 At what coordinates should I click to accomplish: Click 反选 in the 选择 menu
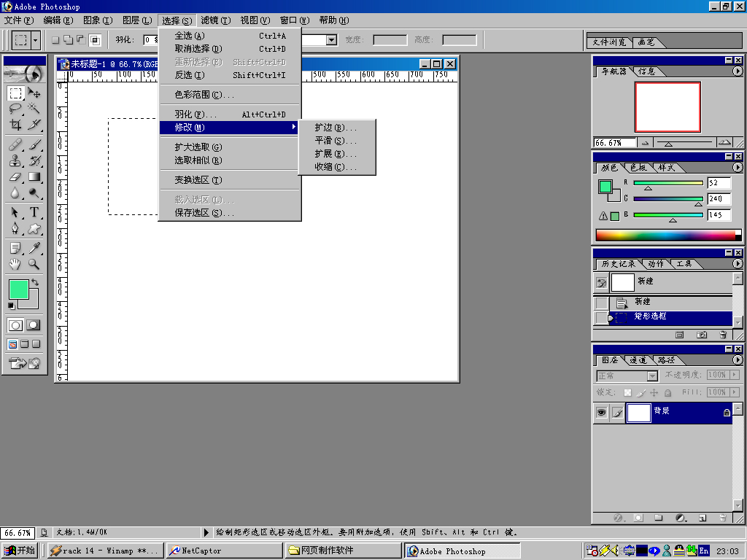[x=230, y=75]
